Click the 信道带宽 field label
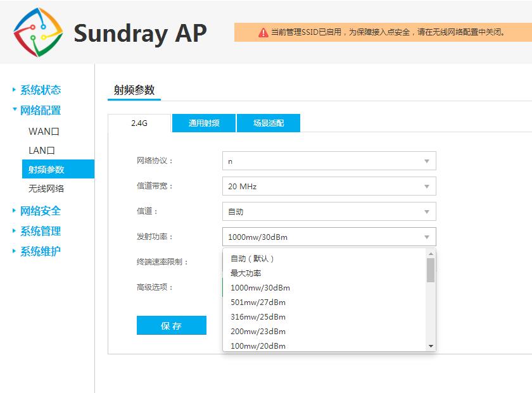 click(155, 186)
